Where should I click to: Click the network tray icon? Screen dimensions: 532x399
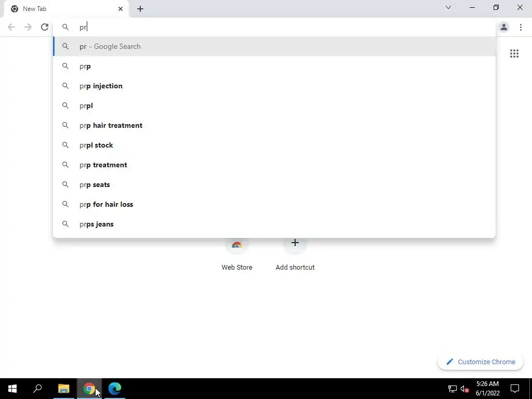tap(453, 389)
